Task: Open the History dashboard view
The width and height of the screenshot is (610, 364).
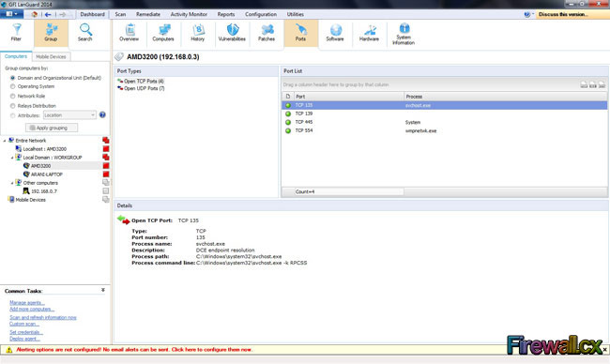Action: [x=198, y=33]
